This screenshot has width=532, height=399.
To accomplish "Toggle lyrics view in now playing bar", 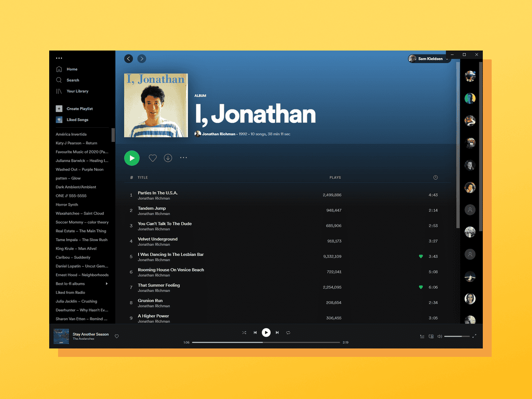I will coord(422,336).
